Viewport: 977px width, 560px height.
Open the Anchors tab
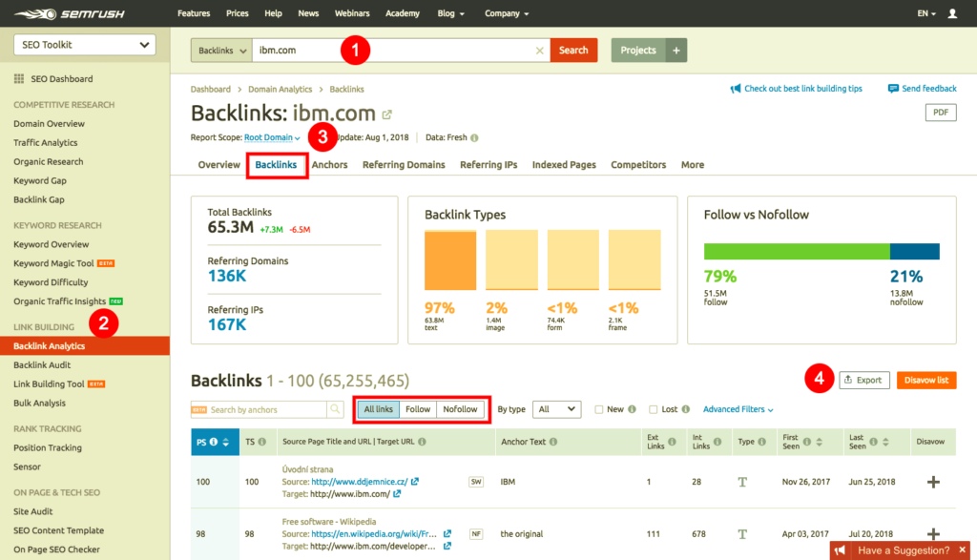pyautogui.click(x=329, y=165)
